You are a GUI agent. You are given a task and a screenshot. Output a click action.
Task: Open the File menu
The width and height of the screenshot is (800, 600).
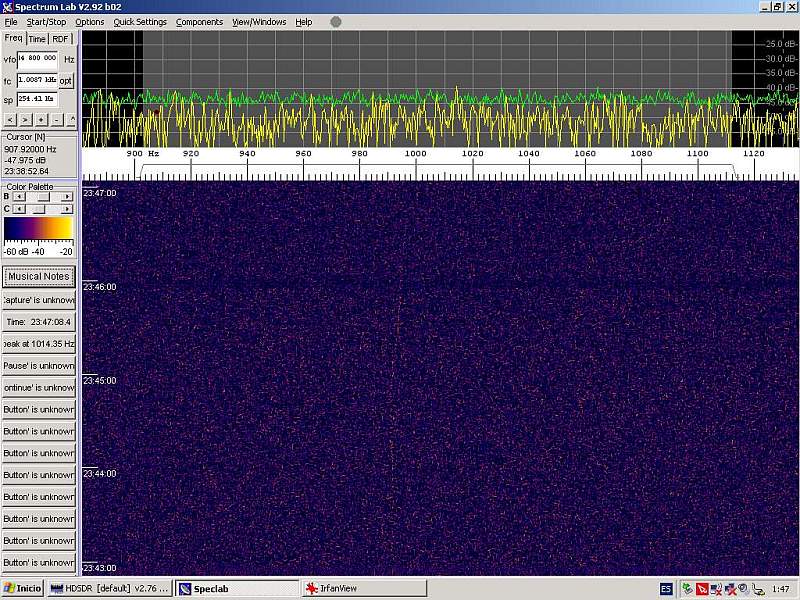point(11,22)
